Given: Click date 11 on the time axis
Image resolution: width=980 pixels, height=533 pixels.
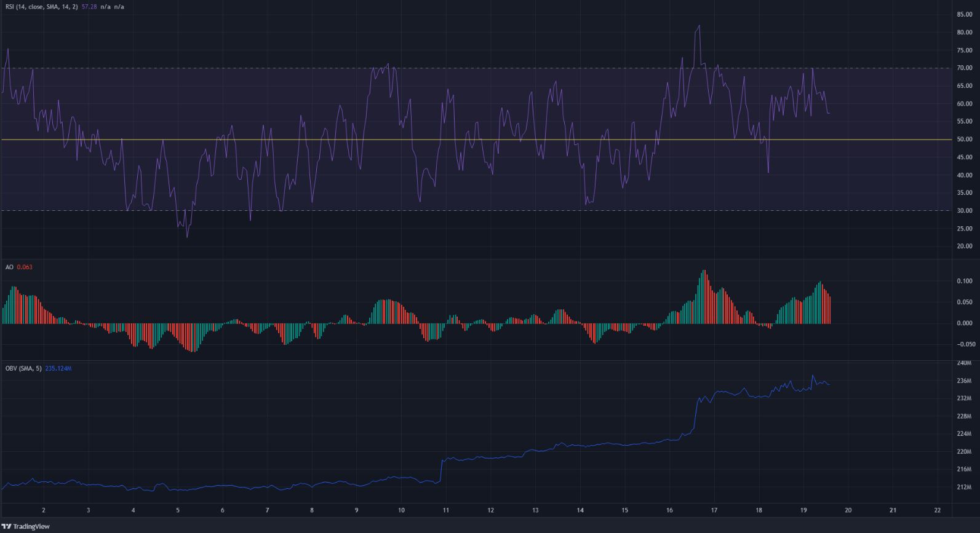Looking at the screenshot, I should pyautogui.click(x=446, y=510).
